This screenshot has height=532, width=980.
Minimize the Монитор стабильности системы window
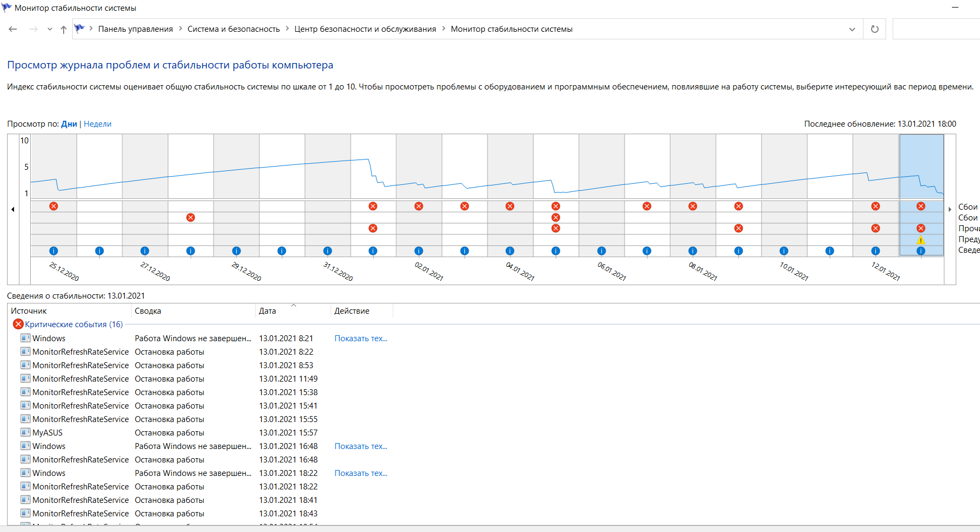point(955,8)
